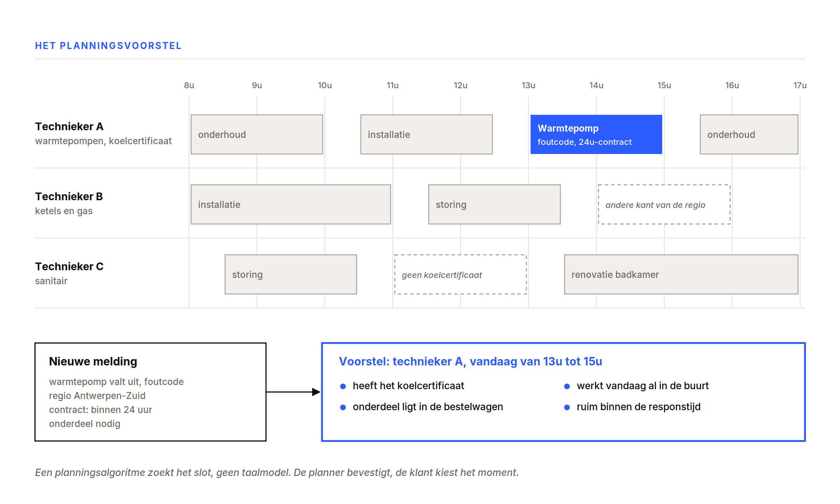The width and height of the screenshot is (840, 504).
Task: Click Technieker A's installatie block
Action: pos(426,134)
